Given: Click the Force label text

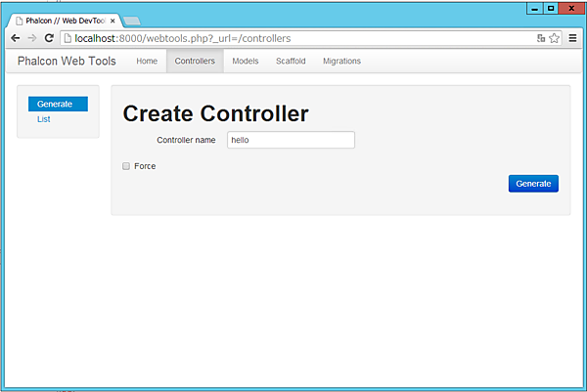Looking at the screenshot, I should coord(145,166).
